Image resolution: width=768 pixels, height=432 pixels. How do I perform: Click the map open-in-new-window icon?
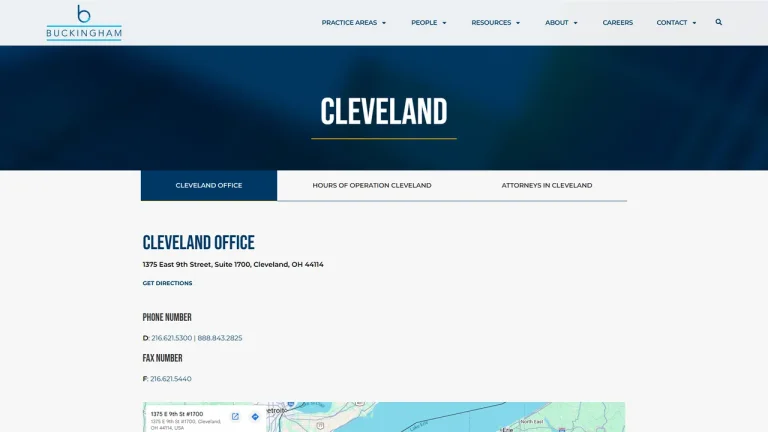tap(235, 417)
